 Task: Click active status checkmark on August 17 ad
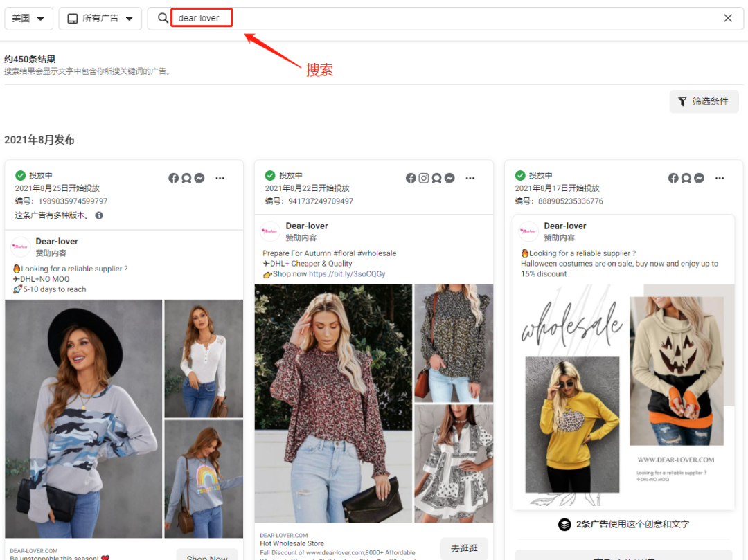(x=520, y=175)
